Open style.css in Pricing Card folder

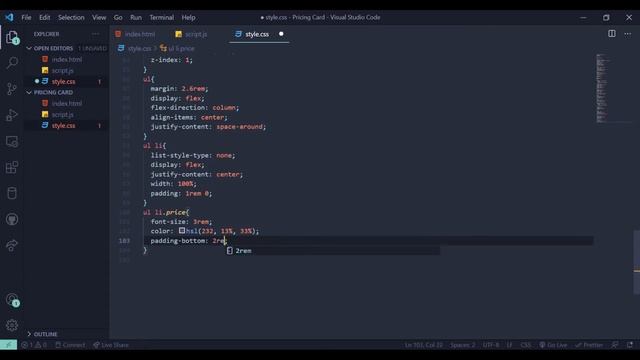[x=67, y=126]
